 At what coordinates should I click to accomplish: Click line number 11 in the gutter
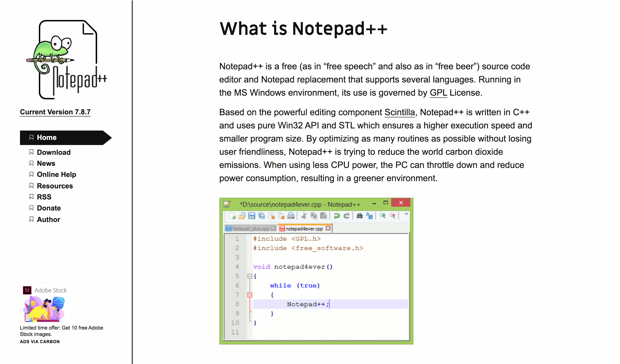(x=235, y=332)
